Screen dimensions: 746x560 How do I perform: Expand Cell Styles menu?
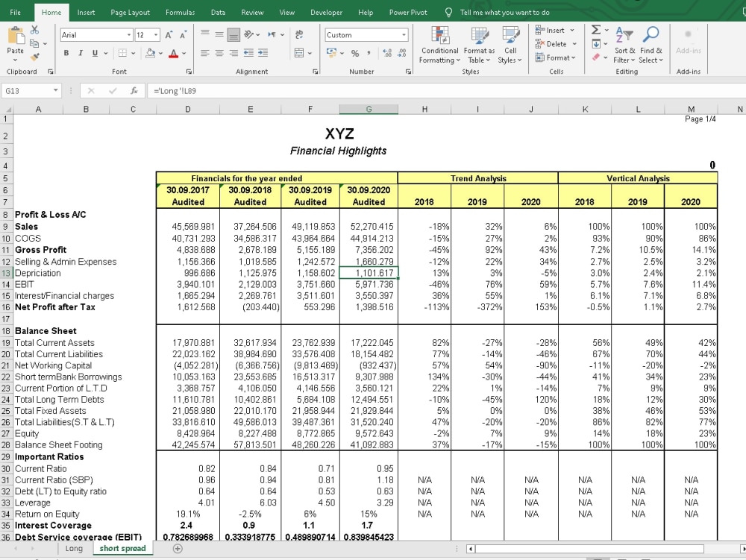point(510,45)
